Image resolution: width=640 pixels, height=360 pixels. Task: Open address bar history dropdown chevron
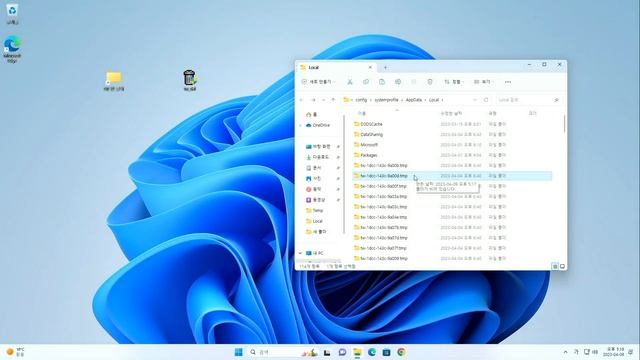click(475, 100)
